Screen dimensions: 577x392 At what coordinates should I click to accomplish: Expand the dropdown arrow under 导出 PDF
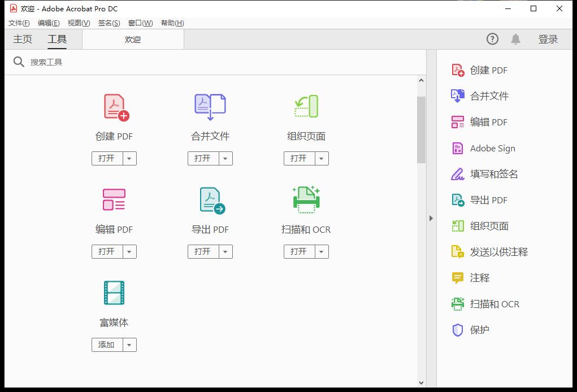(225, 252)
